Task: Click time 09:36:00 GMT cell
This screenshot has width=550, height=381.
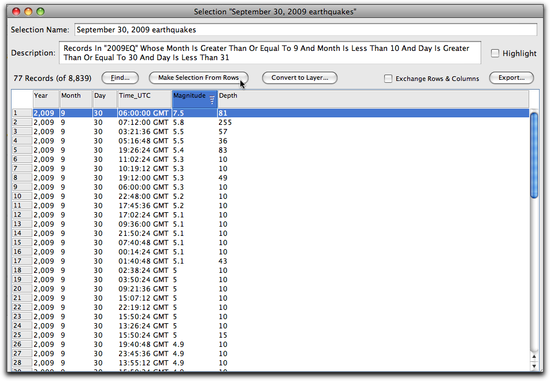Action: (x=144, y=224)
